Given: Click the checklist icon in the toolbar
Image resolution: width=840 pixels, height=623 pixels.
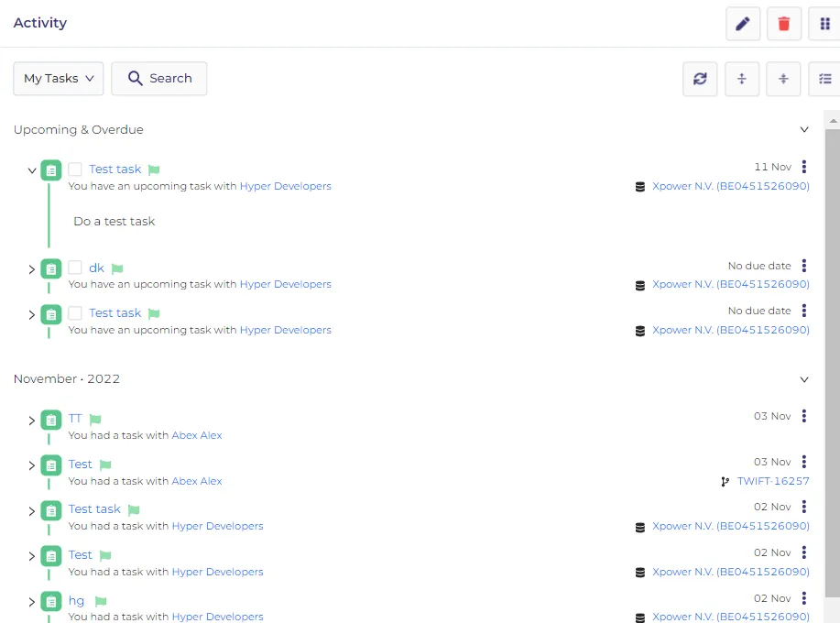Looking at the screenshot, I should [x=824, y=79].
